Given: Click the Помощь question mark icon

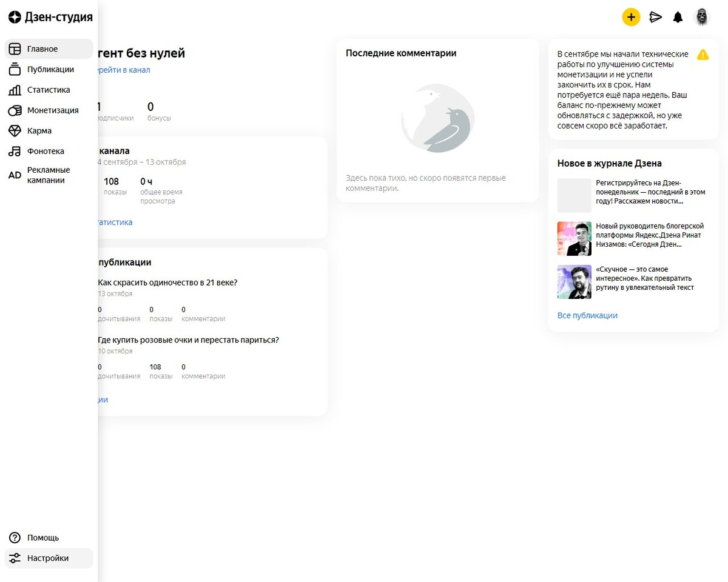Looking at the screenshot, I should [15, 538].
